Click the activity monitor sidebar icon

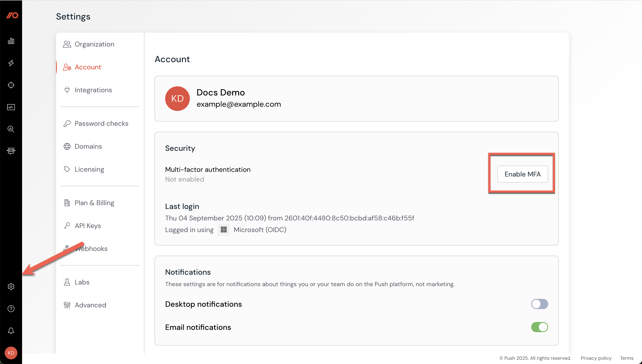click(11, 107)
